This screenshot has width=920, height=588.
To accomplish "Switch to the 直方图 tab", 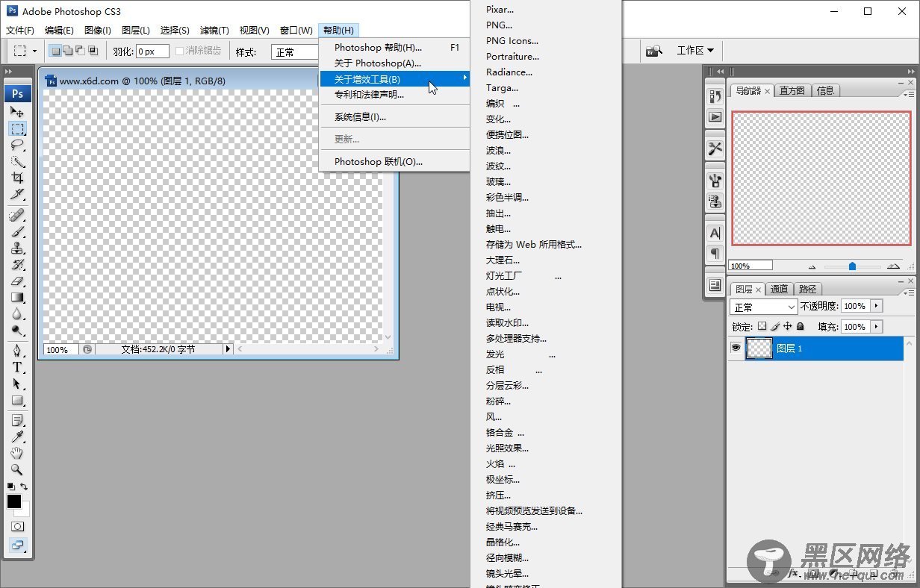I will click(x=792, y=90).
